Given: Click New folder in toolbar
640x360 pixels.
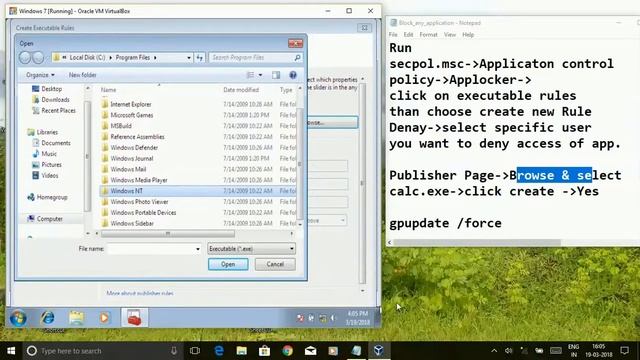Looking at the screenshot, I should pos(82,75).
